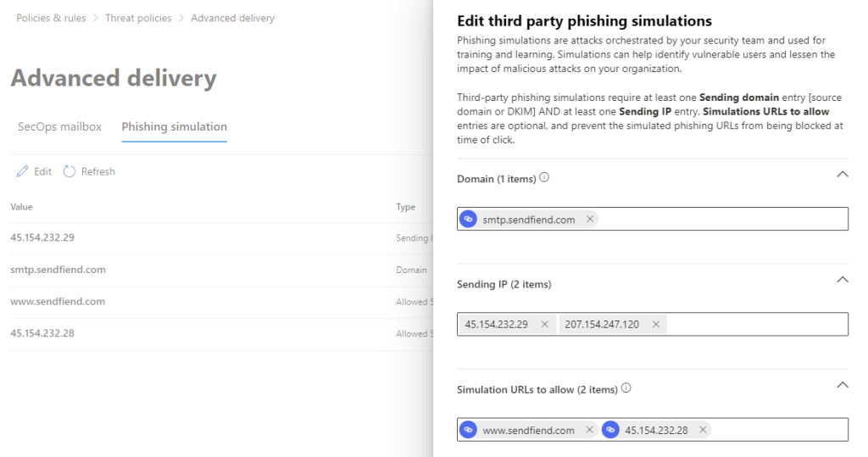Select the smtp.sendfiend.com table row
The image size is (868, 457).
[58, 270]
